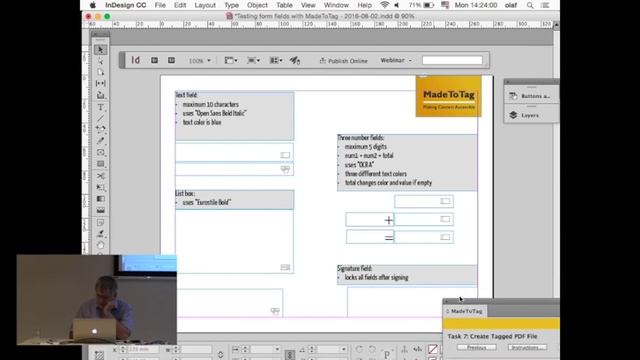Select the Rectangle Frame tool
The width and height of the screenshot is (640, 360).
(x=100, y=153)
